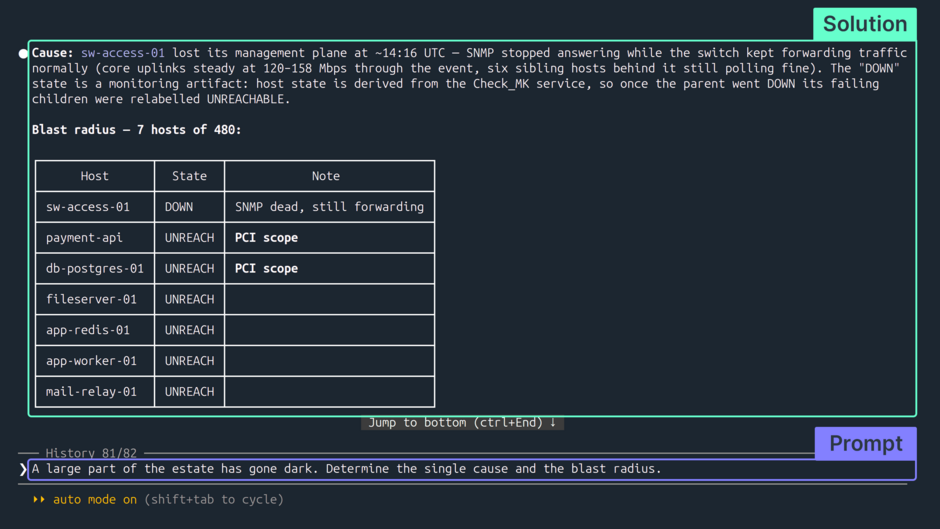Image resolution: width=940 pixels, height=529 pixels.
Task: Select the app-redis-01 host cell
Action: [x=95, y=330]
